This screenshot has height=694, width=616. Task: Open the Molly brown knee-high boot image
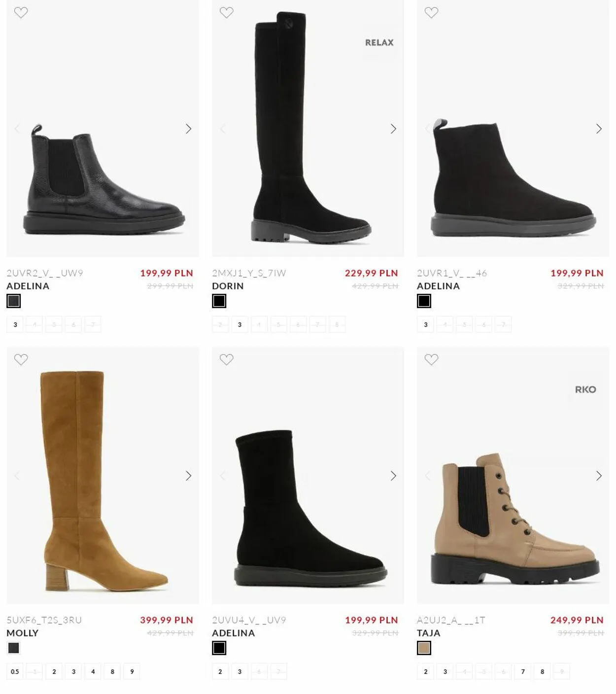pyautogui.click(x=103, y=476)
